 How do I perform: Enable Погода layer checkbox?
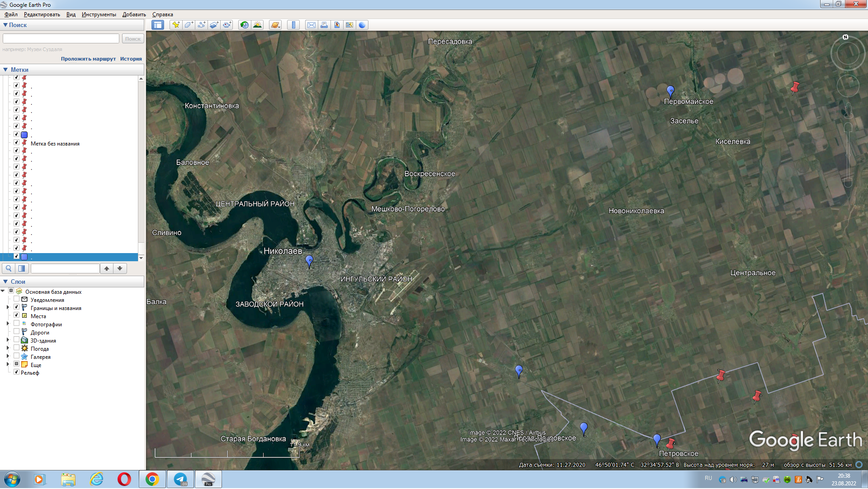pyautogui.click(x=16, y=348)
